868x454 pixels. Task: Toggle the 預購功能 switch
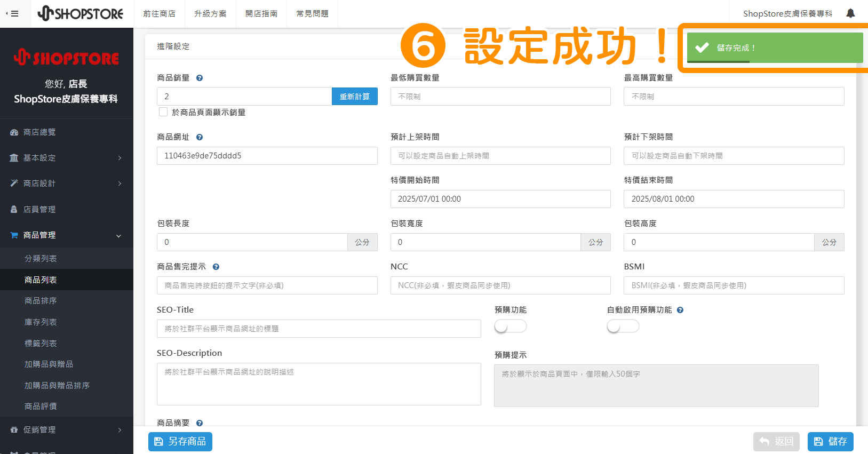pyautogui.click(x=511, y=326)
